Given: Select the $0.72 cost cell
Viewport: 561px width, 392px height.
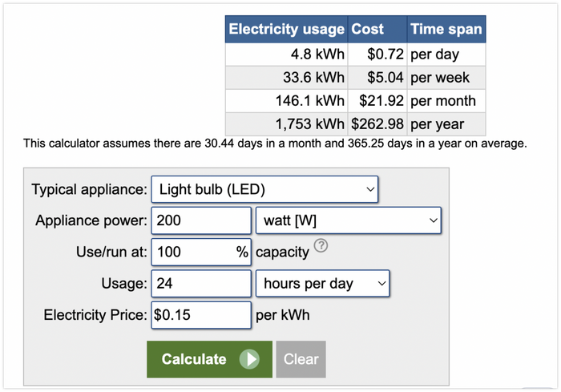Looking at the screenshot, I should click(377, 55).
